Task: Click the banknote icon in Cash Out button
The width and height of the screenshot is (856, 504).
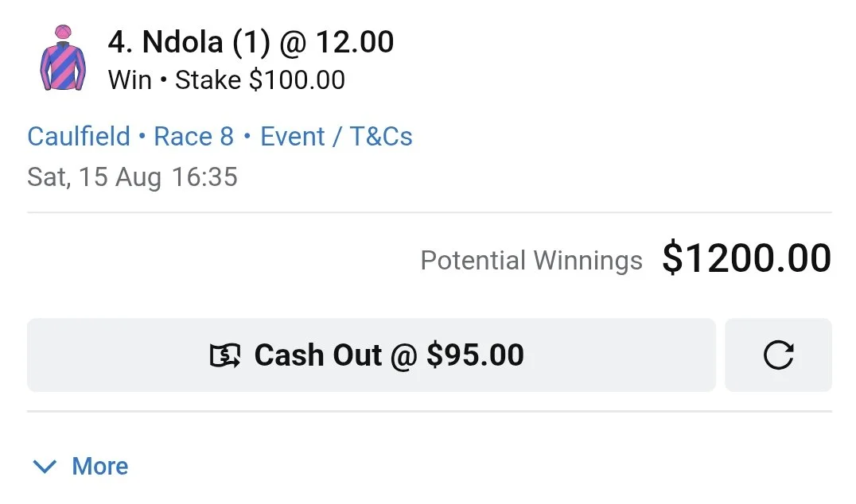Action: click(x=225, y=355)
